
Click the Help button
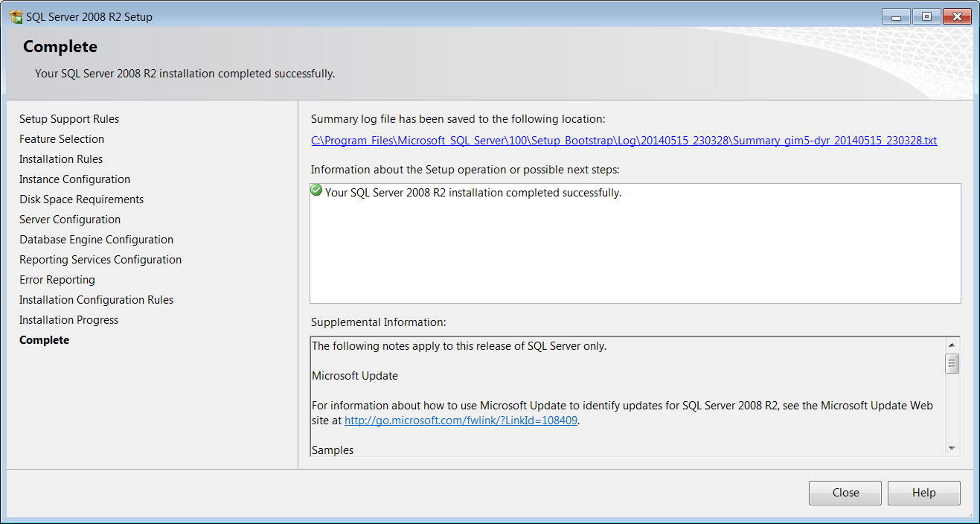point(924,493)
